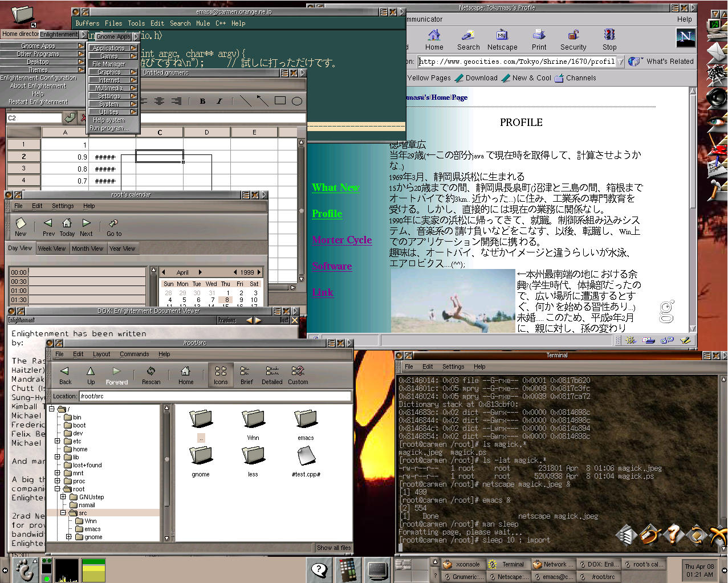Open Commands menu in file manager

click(x=135, y=354)
